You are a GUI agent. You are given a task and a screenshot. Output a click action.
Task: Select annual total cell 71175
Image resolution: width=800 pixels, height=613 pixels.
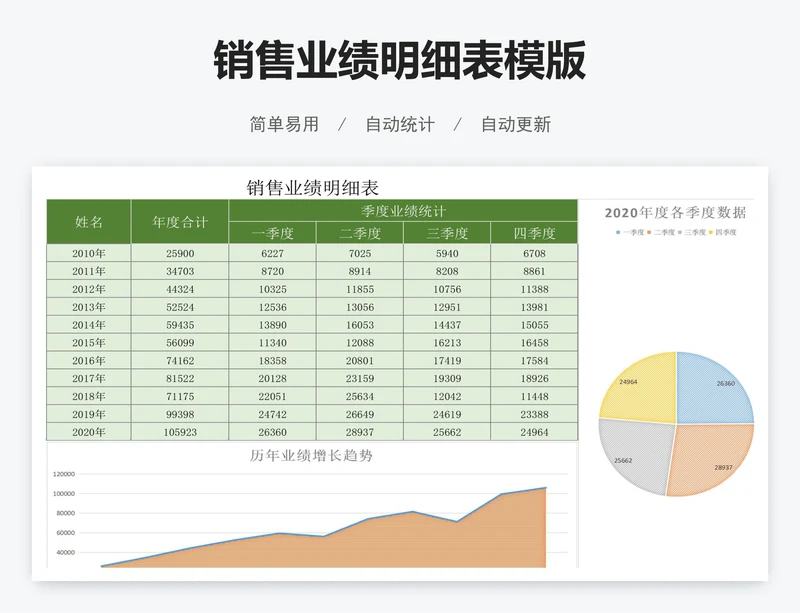click(180, 396)
